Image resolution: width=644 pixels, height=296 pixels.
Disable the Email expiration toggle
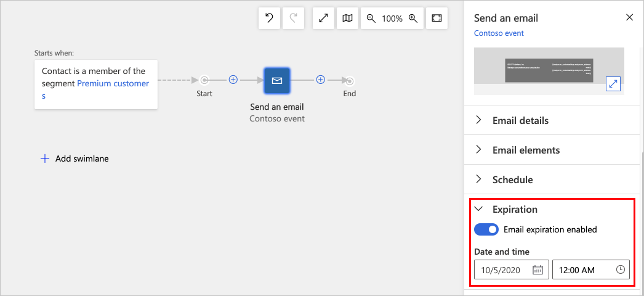pyautogui.click(x=486, y=229)
